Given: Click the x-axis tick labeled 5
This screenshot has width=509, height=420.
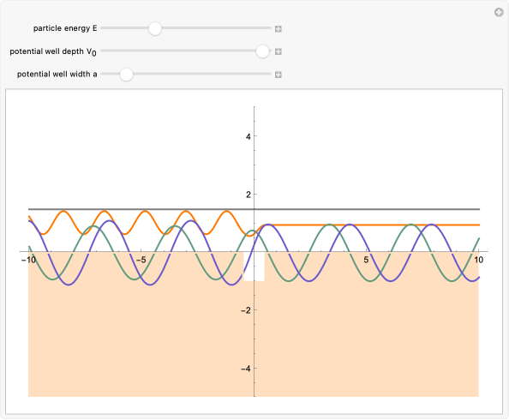Looking at the screenshot, I should (x=366, y=260).
